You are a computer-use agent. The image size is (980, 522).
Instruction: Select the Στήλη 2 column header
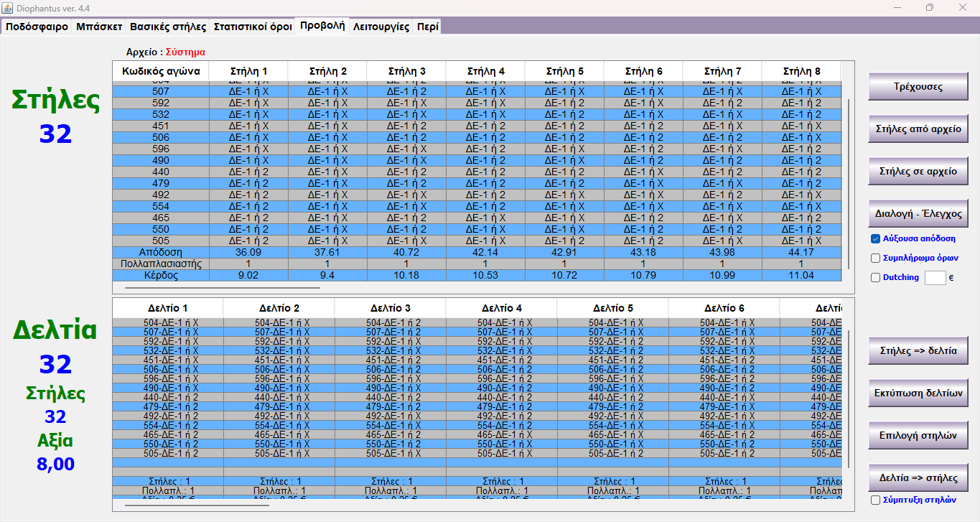[x=327, y=72]
